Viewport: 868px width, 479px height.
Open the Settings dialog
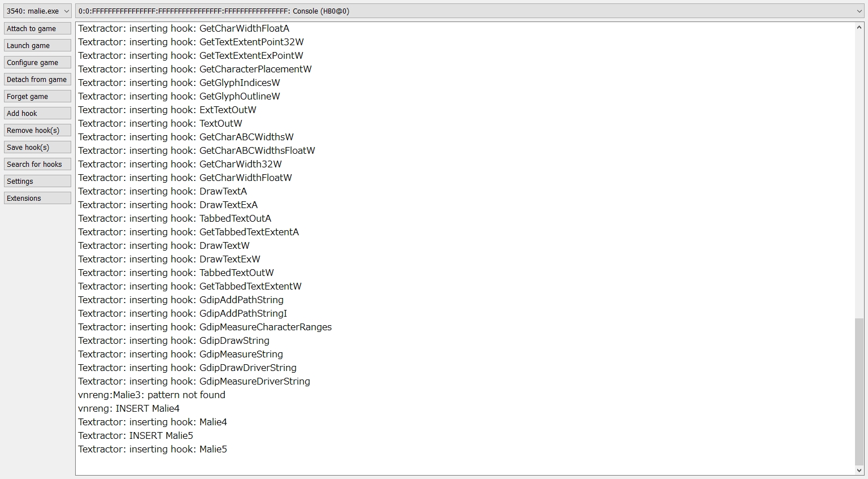[x=37, y=181]
